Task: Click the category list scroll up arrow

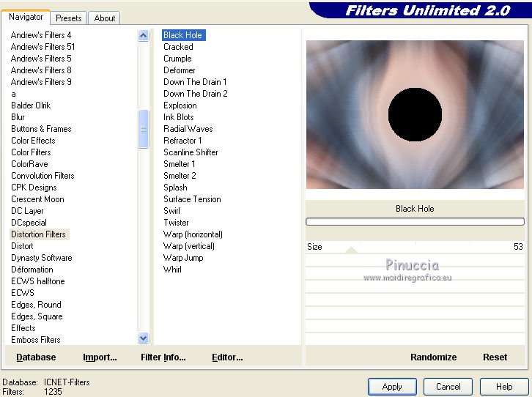Action: pos(144,35)
